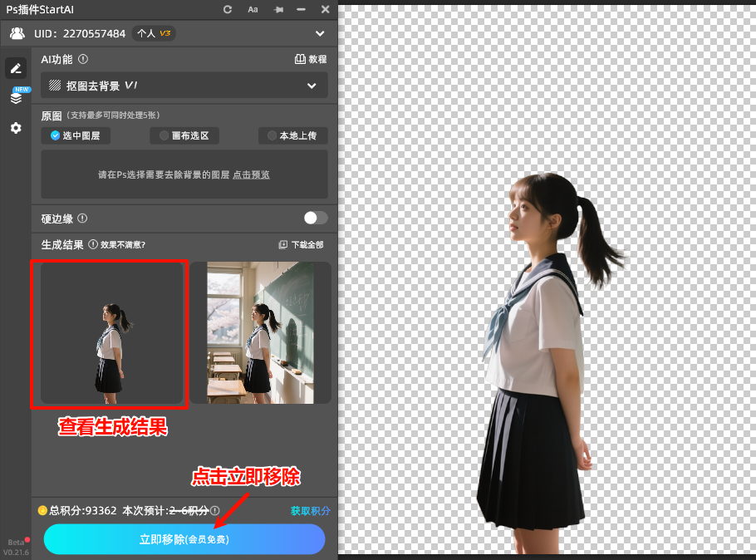
Task: Click the 硬边缘 info icon
Action: tap(85, 218)
